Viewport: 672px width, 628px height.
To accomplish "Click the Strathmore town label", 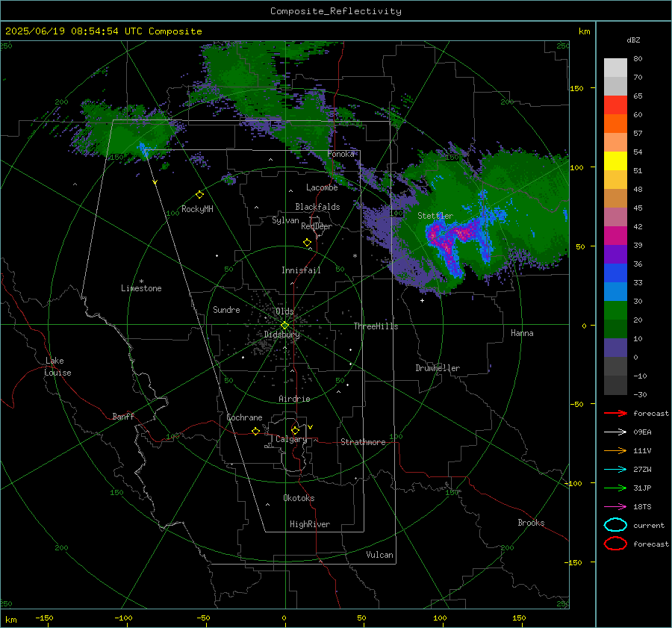I will 363,442.
